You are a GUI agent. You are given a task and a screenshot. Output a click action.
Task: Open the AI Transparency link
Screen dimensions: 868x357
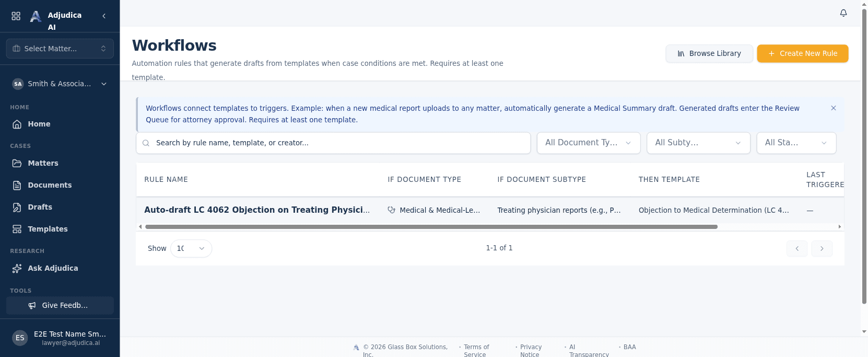coord(589,351)
